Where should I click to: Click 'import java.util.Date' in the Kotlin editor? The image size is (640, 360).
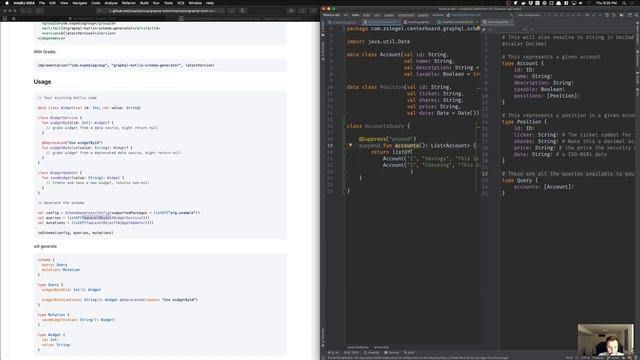point(378,42)
